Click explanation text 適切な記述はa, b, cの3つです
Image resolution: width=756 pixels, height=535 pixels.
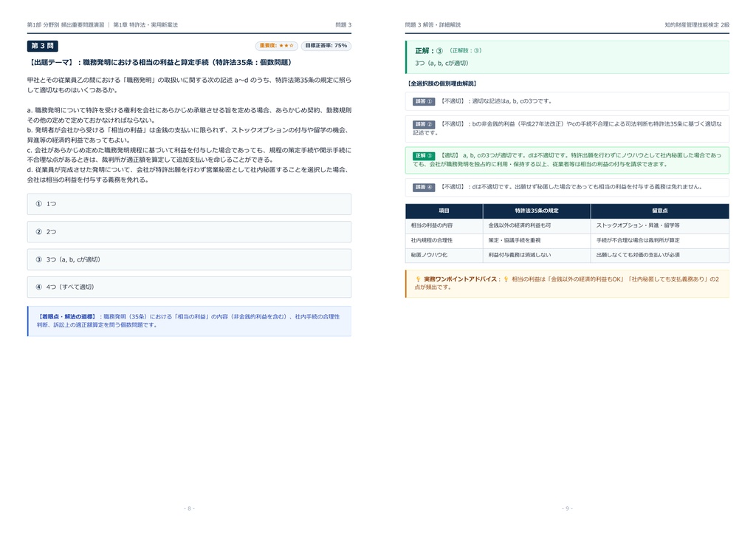click(x=511, y=101)
